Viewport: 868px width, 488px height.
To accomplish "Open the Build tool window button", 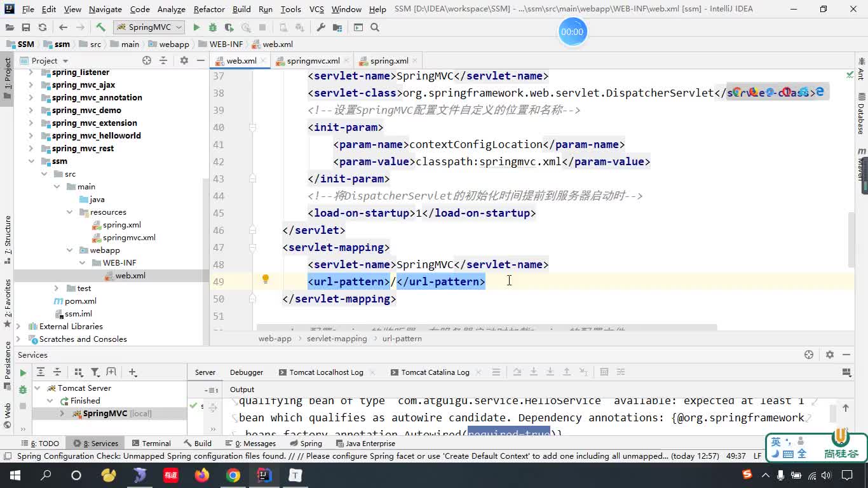I will tap(198, 444).
